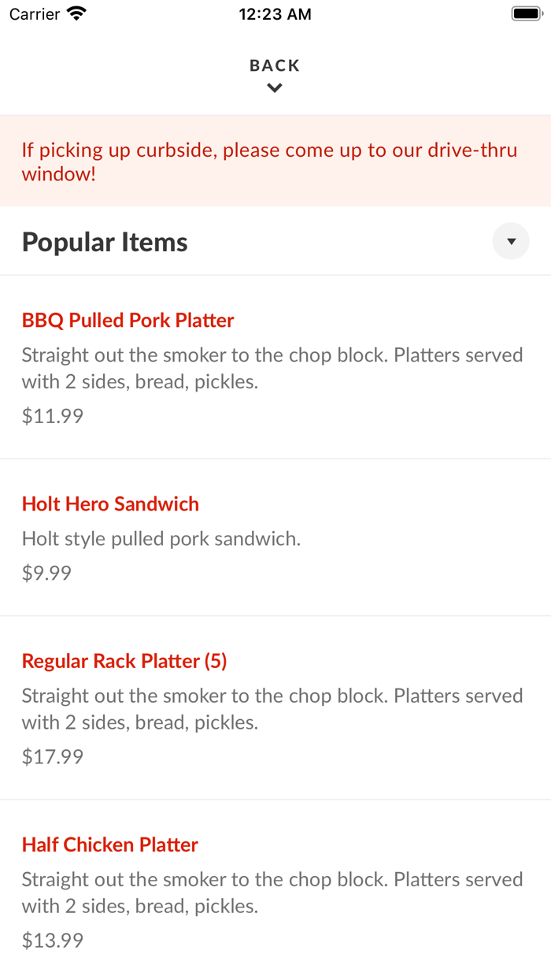Screen dimensions: 551x980
Task: View the Half Chicken Platter details
Action: 109,845
